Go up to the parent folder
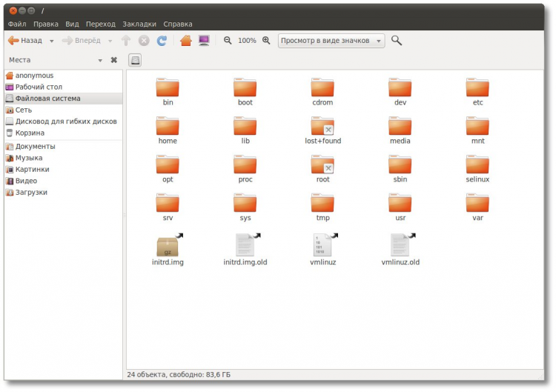556x392 pixels. click(x=126, y=41)
